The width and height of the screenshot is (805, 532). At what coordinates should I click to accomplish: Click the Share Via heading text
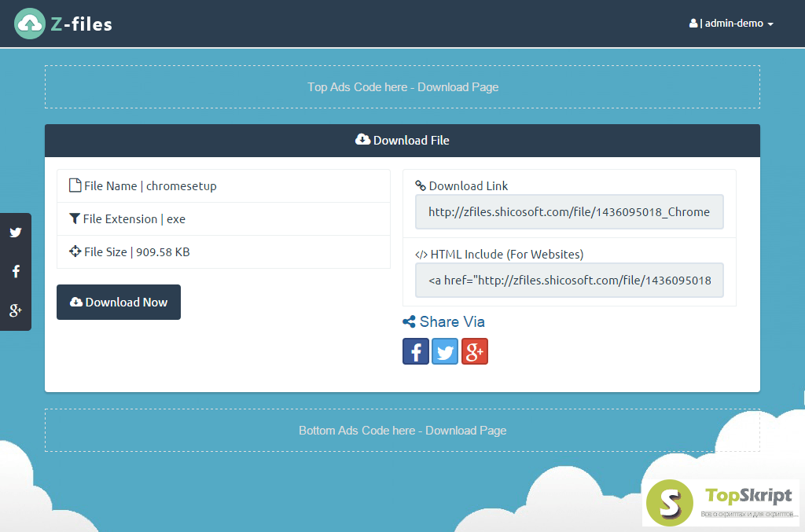pos(452,321)
